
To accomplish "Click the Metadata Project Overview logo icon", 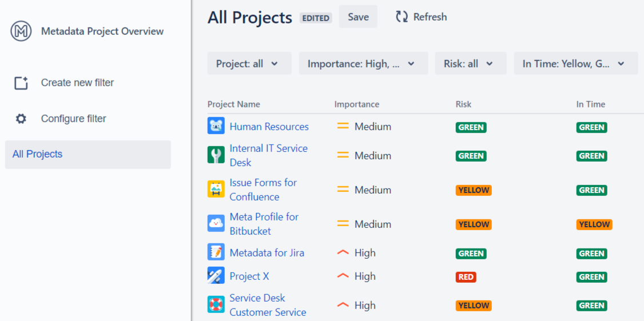I will [21, 31].
